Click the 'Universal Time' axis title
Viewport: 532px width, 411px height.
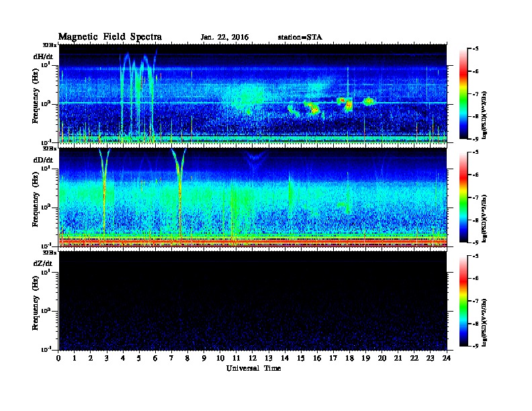tap(253, 368)
